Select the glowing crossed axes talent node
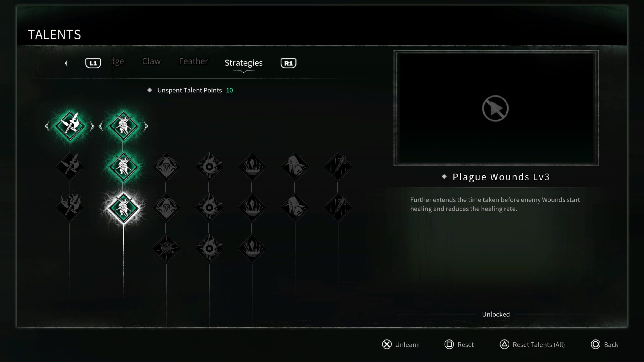This screenshot has height=362, width=644. point(70,126)
